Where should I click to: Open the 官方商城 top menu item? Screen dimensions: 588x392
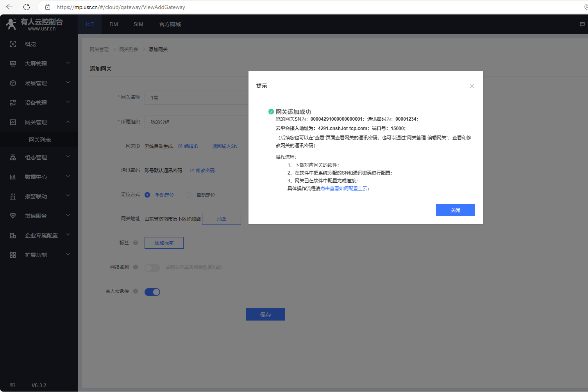(170, 24)
